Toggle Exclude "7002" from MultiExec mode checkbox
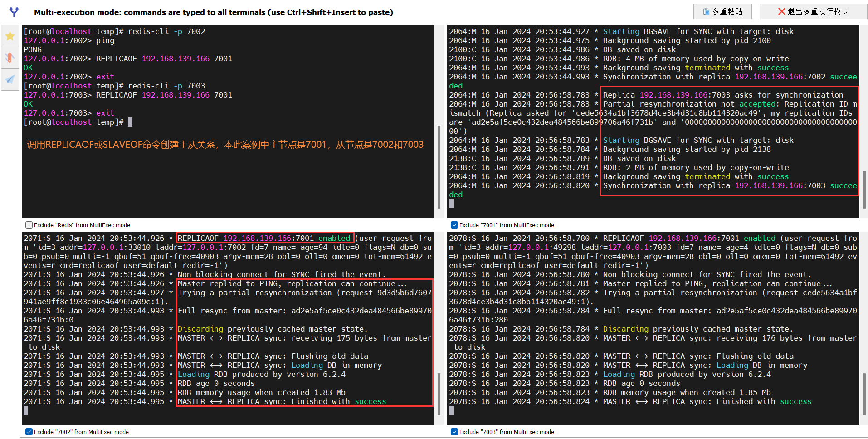Viewport: 868px width, 439px height. 29,432
